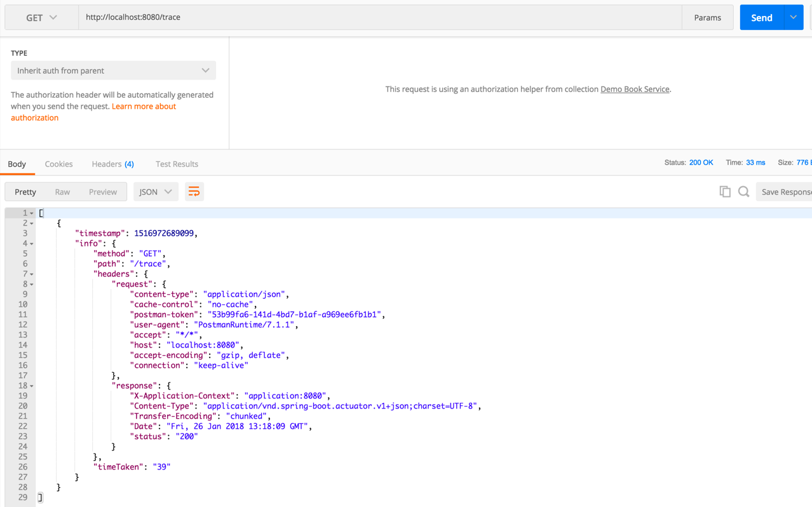View the Test Results tab
This screenshot has height=507, width=812.
pos(177,163)
